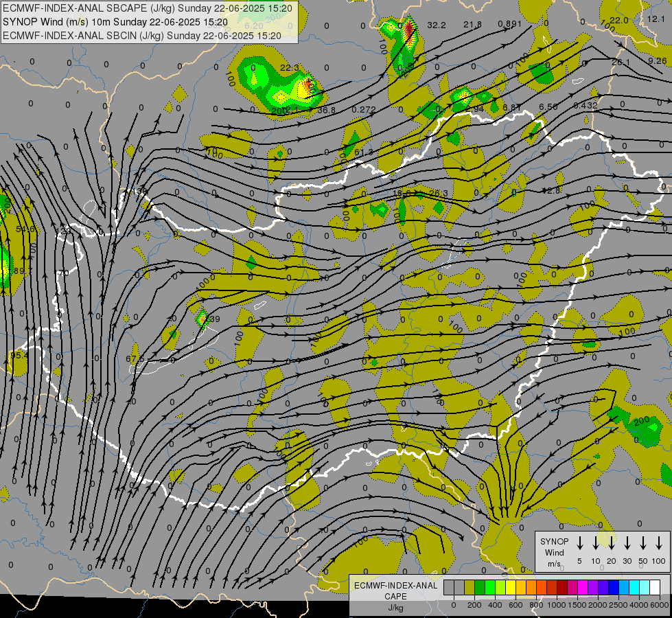Pick the white swatch ending at 6000
Viewport: 672px width, 618px height.
click(x=655, y=588)
